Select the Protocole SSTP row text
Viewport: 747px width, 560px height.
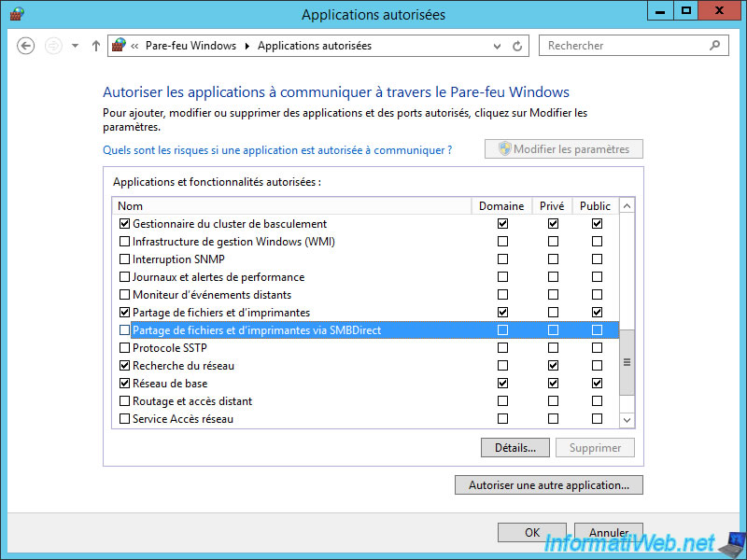coord(170,347)
